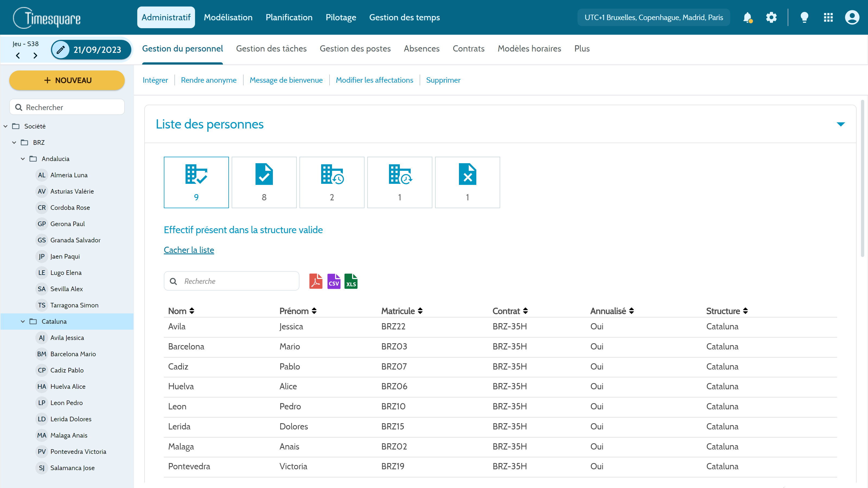Image resolution: width=868 pixels, height=488 pixels.
Task: Click the Intégrer link
Action: pos(155,80)
